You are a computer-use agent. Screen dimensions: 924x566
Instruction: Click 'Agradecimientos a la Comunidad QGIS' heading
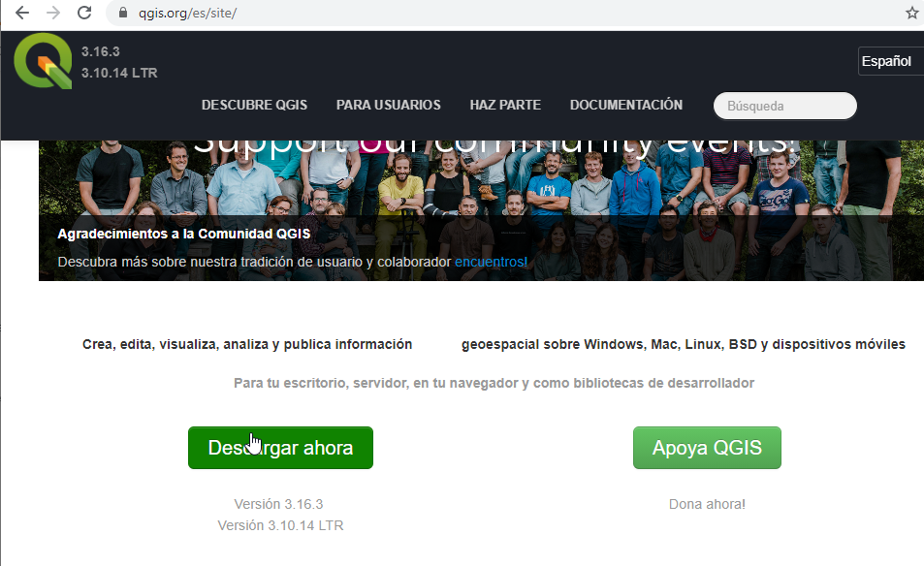(184, 234)
